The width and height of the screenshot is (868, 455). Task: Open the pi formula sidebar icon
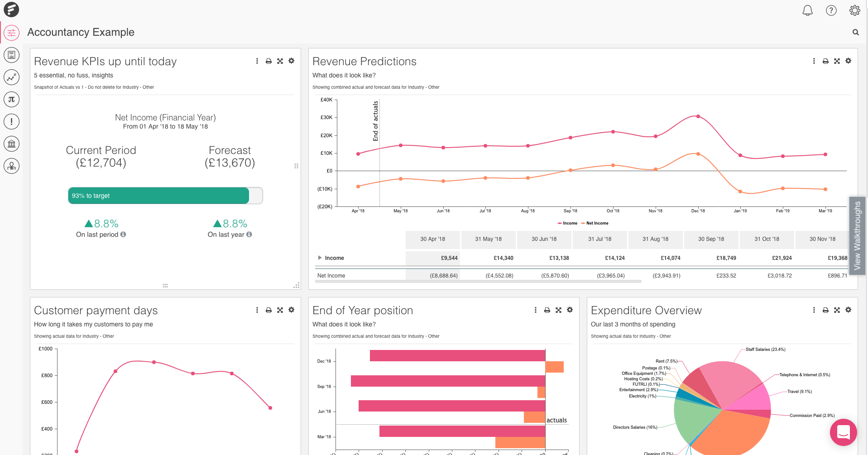coord(12,100)
